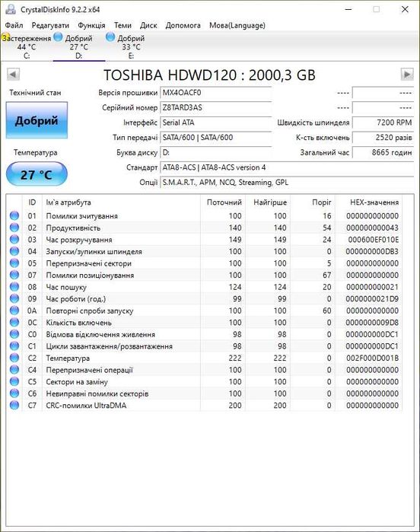420x532 pixels.
Task: Open the Редагувати menu
Action: (x=50, y=25)
